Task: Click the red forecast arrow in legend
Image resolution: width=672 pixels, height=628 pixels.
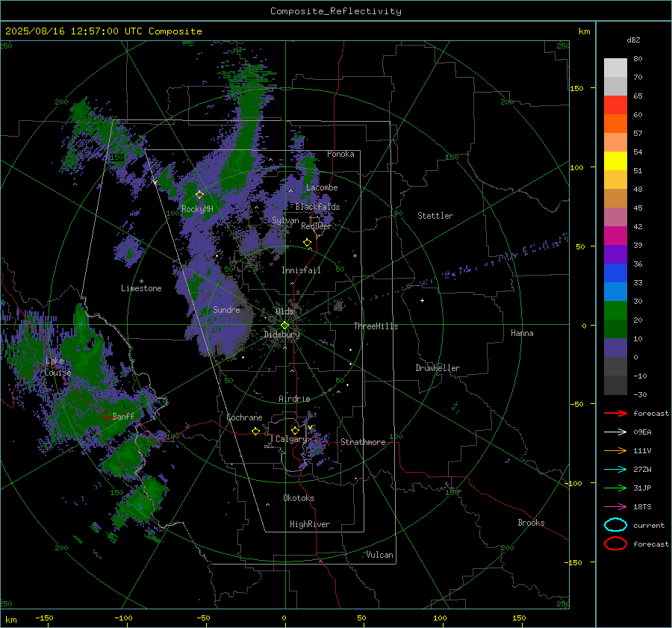Action: click(615, 413)
